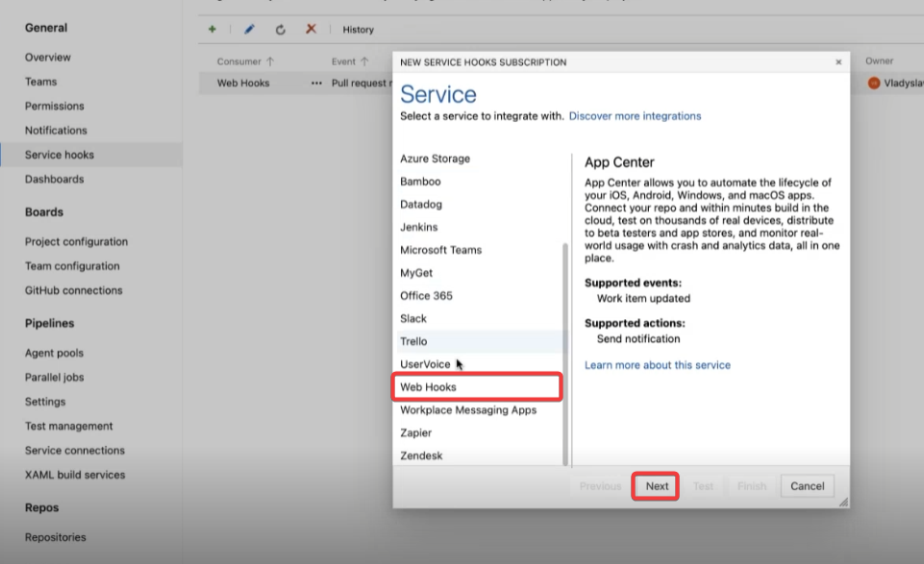Image resolution: width=924 pixels, height=564 pixels.
Task: Close the New Service Hooks Subscription dialog
Action: pyautogui.click(x=838, y=62)
